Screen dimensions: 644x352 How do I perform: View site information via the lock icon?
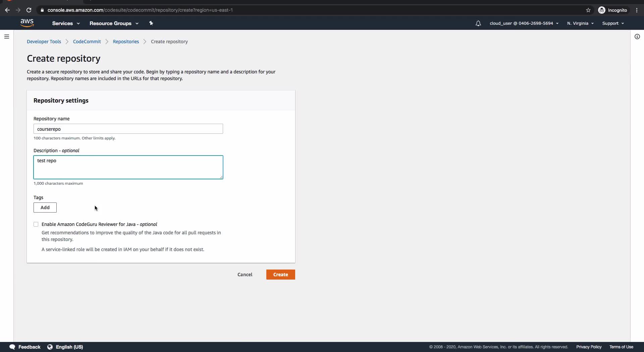pyautogui.click(x=42, y=10)
